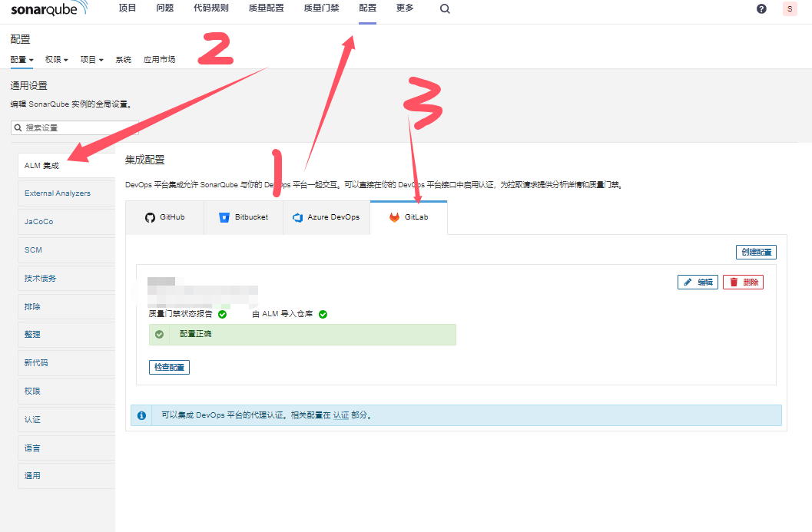Click the GitLab fox icon
Viewport: 812px width, 532px height.
coord(395,217)
